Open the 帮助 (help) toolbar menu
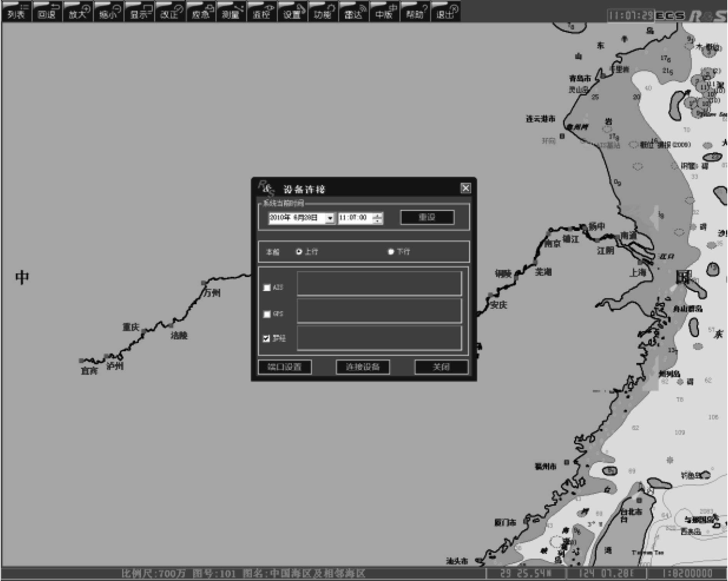The height and width of the screenshot is (581, 728). 415,12
